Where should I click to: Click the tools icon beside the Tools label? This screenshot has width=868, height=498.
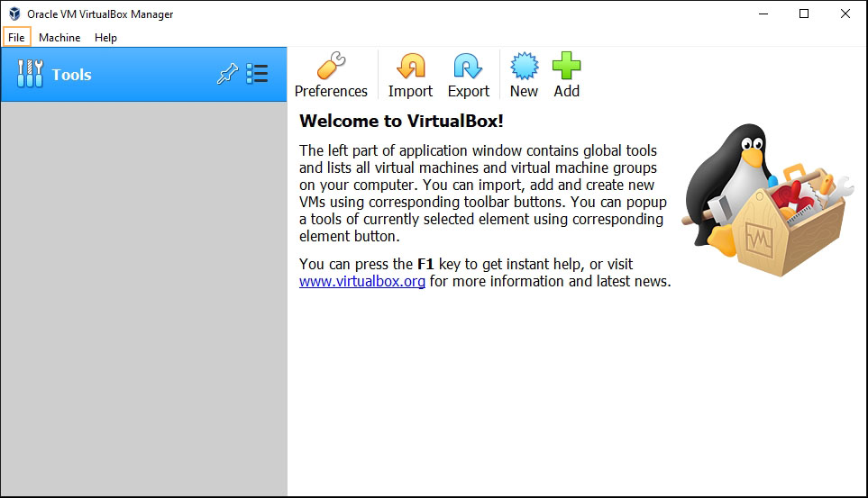[x=30, y=74]
